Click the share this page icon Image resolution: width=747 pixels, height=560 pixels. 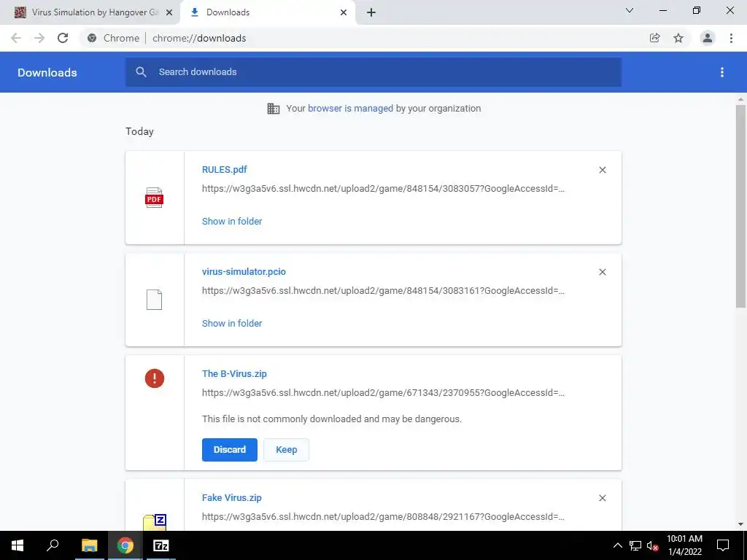click(654, 38)
